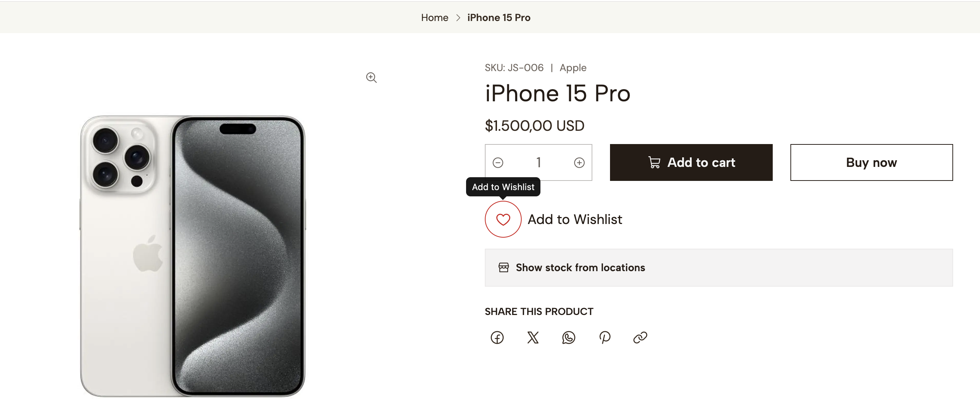Increase quantity with plus button
Screen dimensions: 980x399
point(579,162)
